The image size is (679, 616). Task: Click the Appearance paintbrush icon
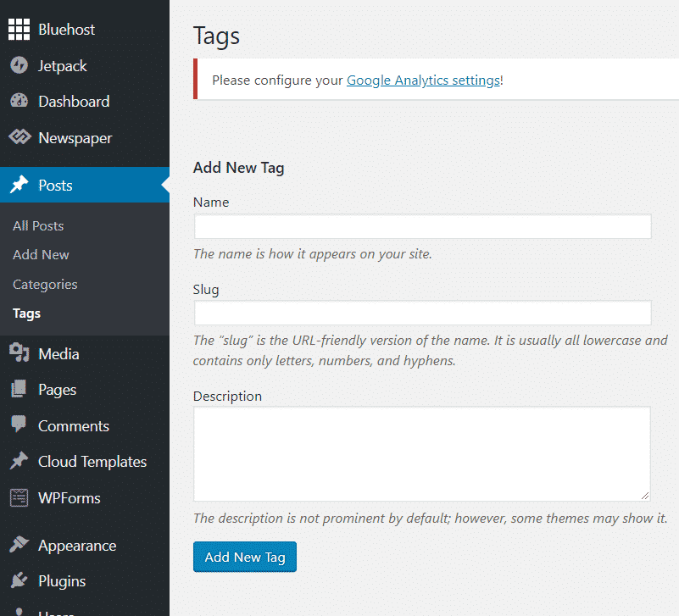[x=19, y=545]
